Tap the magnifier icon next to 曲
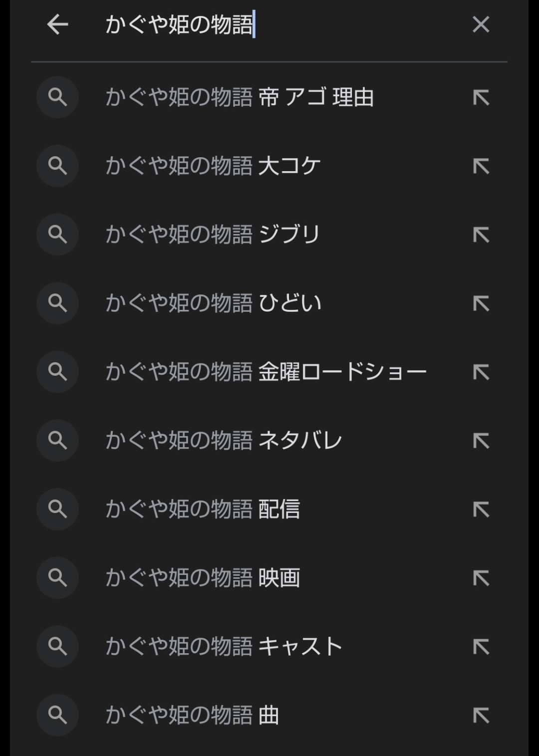Viewport: 539px width, 756px height. [57, 715]
